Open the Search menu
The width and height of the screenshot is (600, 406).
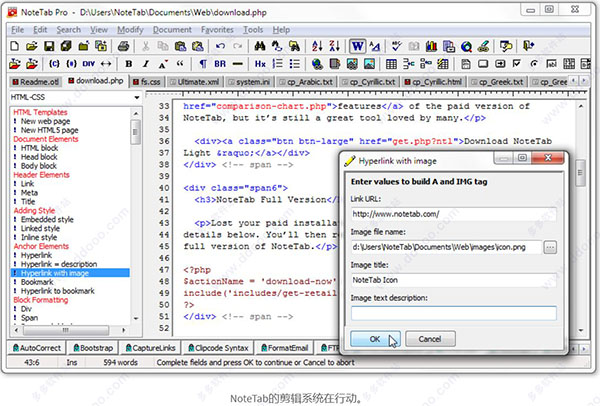click(x=68, y=30)
